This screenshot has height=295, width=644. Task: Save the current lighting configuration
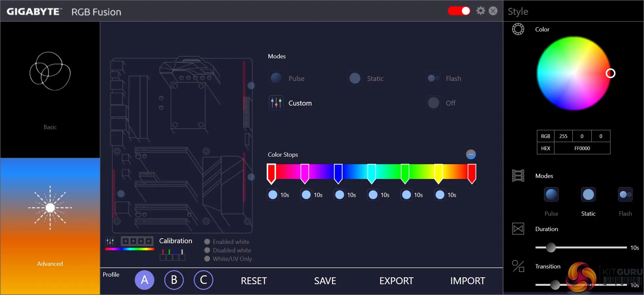(325, 281)
